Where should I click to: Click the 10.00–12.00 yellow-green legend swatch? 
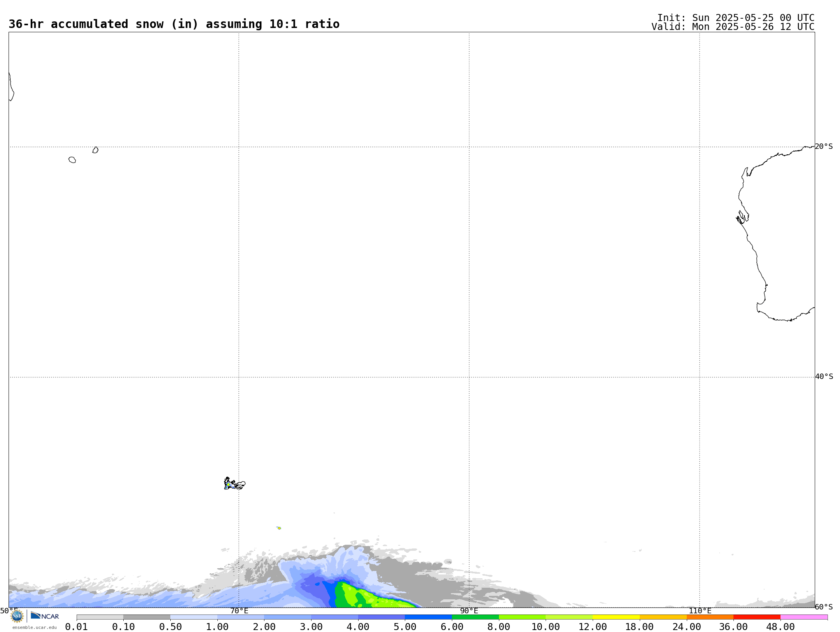click(569, 617)
